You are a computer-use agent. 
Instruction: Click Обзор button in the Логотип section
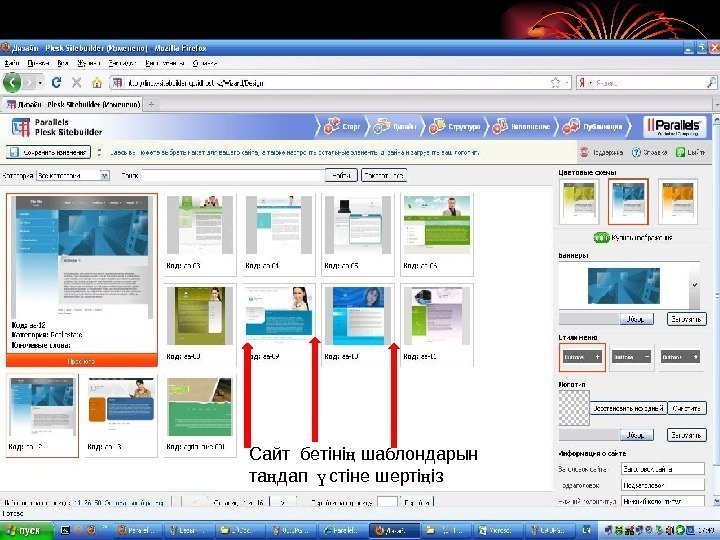[x=636, y=434]
